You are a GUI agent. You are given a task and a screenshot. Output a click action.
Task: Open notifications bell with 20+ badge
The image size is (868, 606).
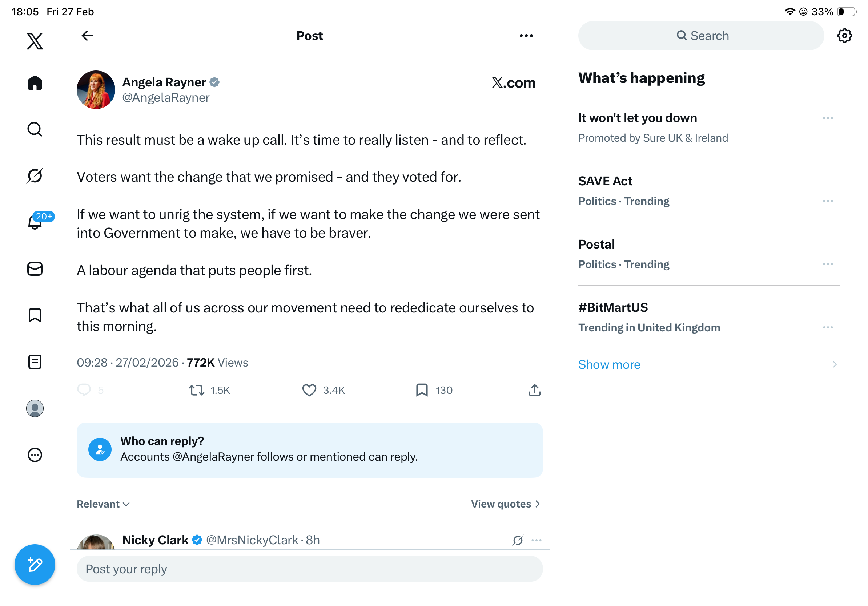[x=35, y=222]
